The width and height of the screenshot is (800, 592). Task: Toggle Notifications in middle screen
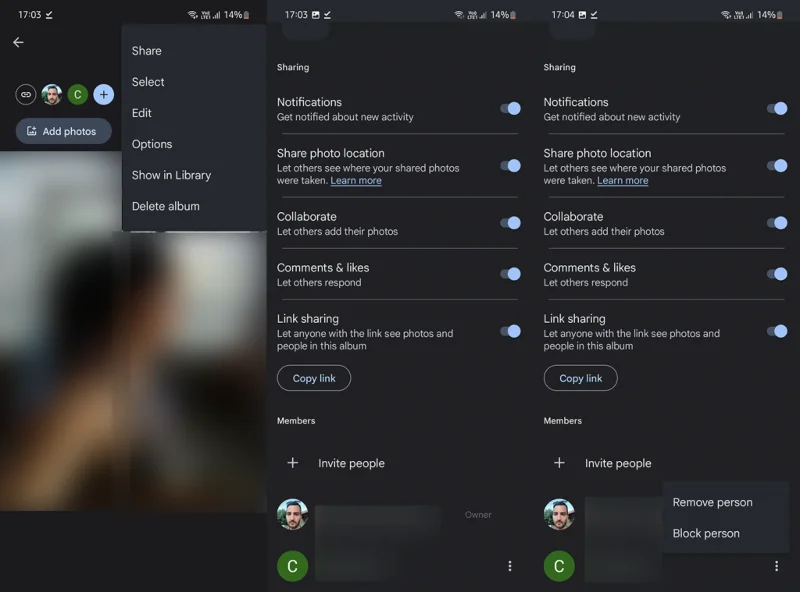[x=510, y=108]
